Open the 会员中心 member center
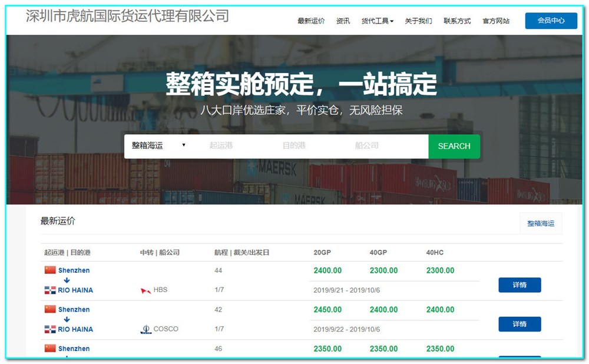 coord(551,21)
